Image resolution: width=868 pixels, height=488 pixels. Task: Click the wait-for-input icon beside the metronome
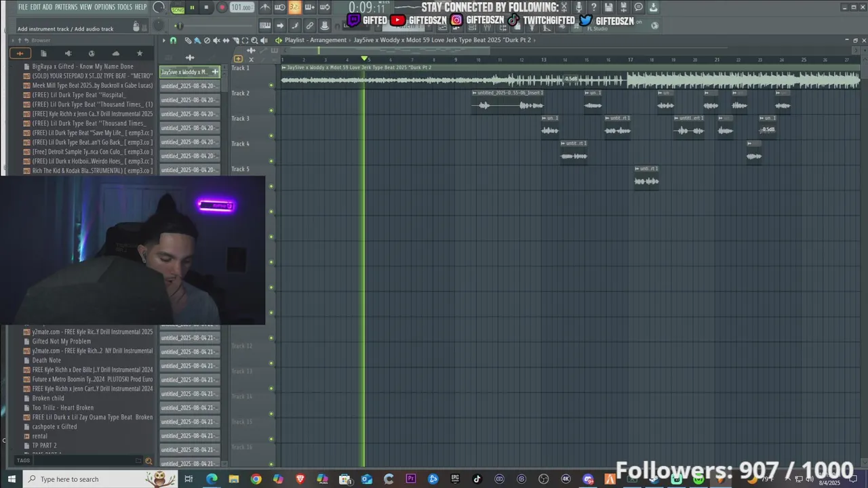point(279,7)
